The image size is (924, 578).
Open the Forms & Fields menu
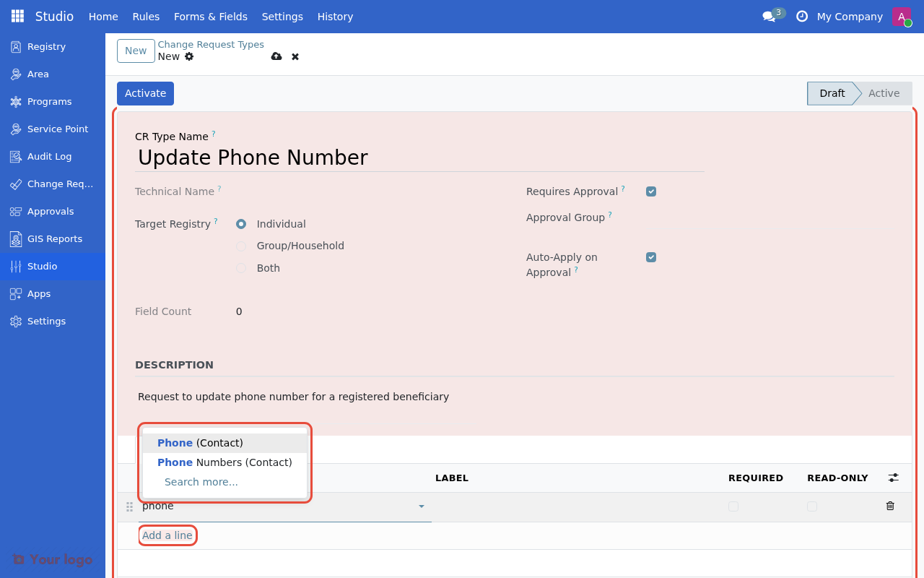point(210,16)
